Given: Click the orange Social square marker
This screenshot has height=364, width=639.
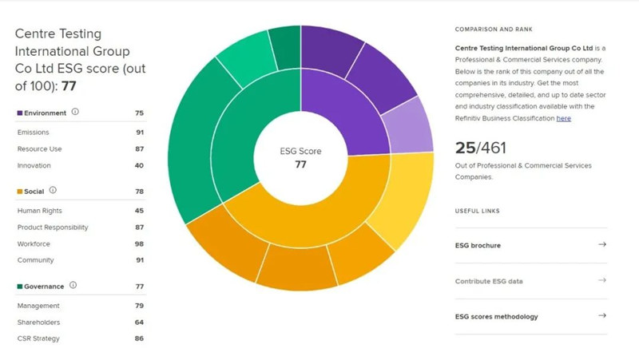Looking at the screenshot, I should tap(20, 192).
